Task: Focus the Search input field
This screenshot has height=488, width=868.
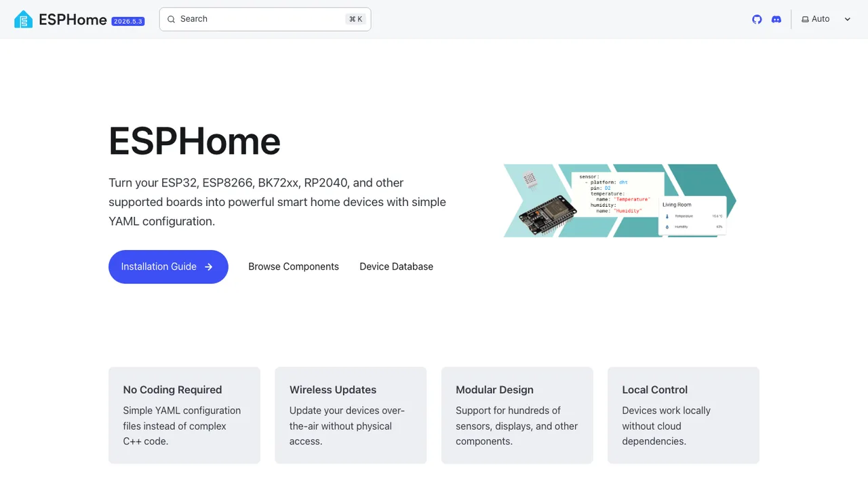Action: [265, 19]
